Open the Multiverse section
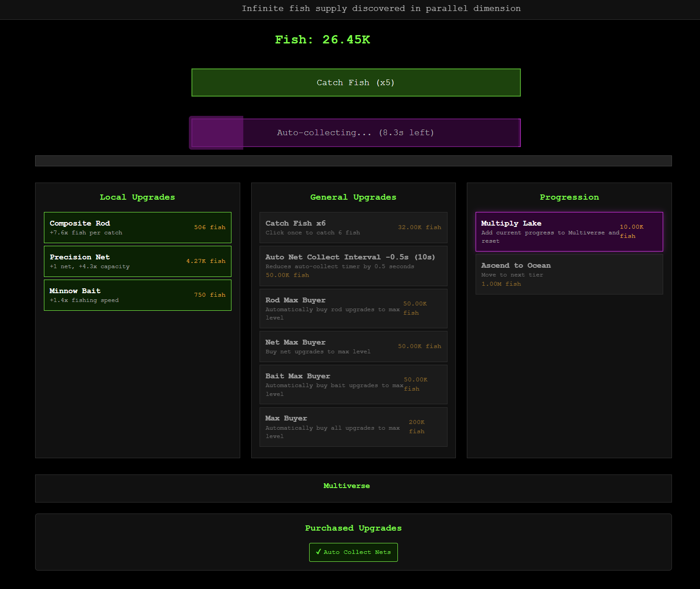This screenshot has height=589, width=700. tap(346, 486)
